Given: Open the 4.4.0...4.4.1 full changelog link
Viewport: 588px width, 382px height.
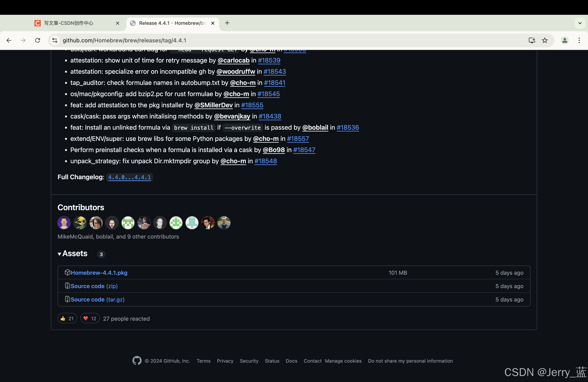Looking at the screenshot, I should [x=129, y=177].
